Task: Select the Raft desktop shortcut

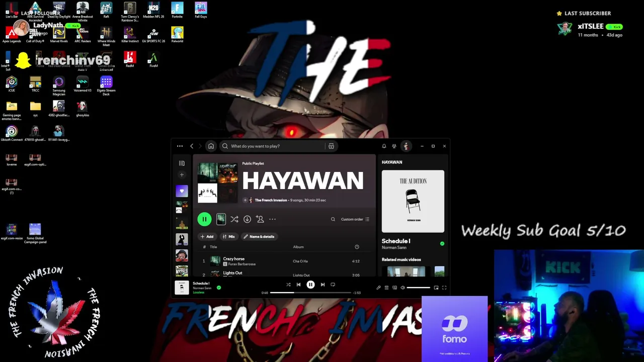Action: (106, 10)
